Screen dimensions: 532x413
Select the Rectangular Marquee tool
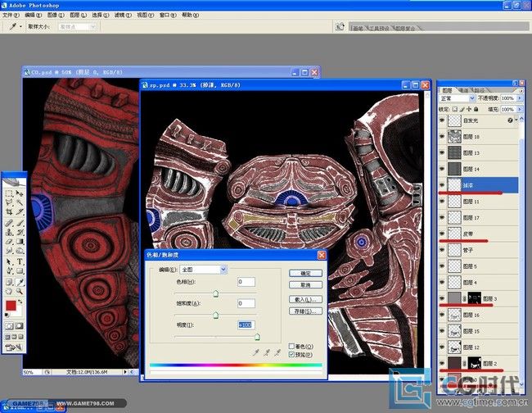[9, 193]
